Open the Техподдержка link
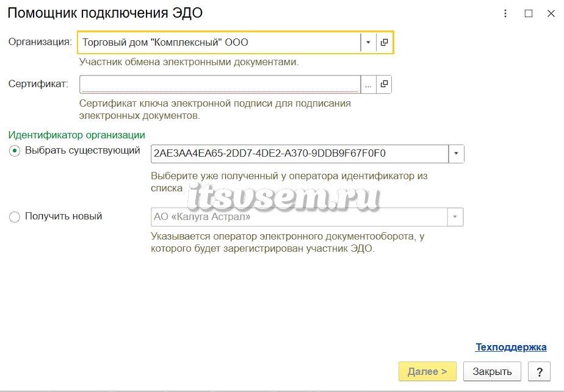The width and height of the screenshot is (564, 392). click(511, 347)
